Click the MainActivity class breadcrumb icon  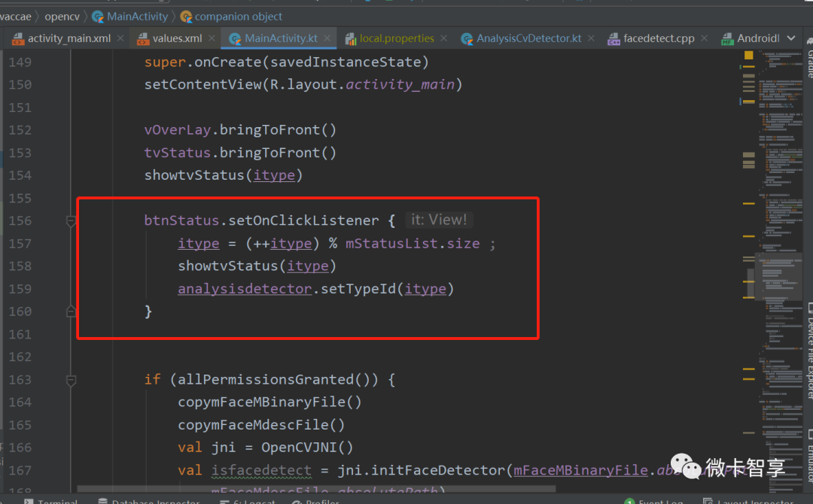pos(97,17)
